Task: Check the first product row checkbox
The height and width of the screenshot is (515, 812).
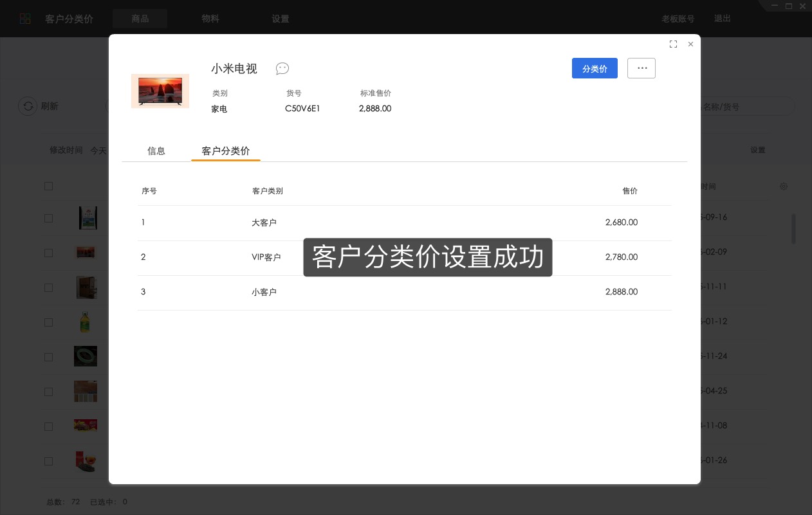Action: 48,218
